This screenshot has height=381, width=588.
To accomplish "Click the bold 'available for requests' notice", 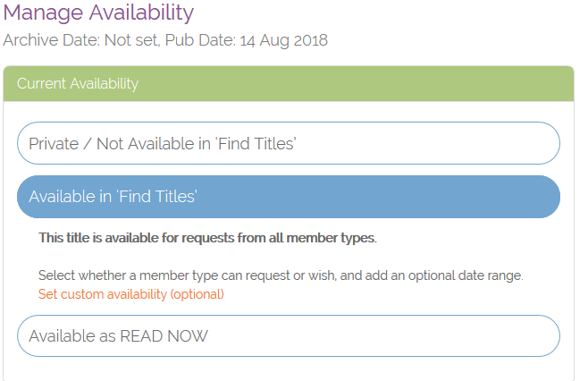I will point(207,238).
